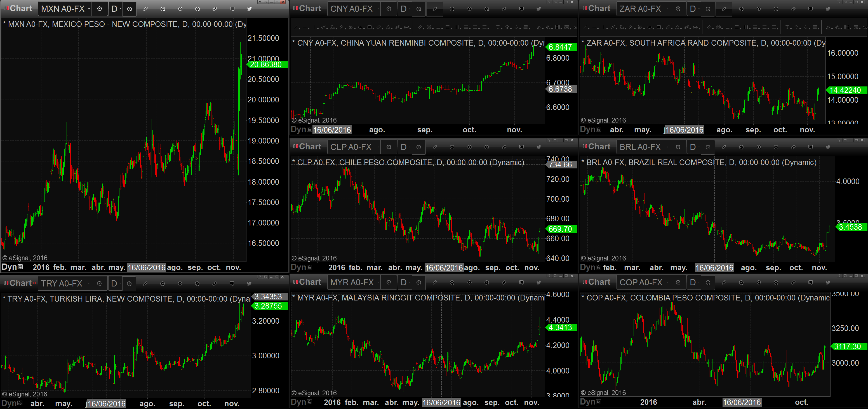This screenshot has height=409, width=868.
Task: Toggle the drawing toolbar pencil in MYR chart
Action: (x=435, y=282)
